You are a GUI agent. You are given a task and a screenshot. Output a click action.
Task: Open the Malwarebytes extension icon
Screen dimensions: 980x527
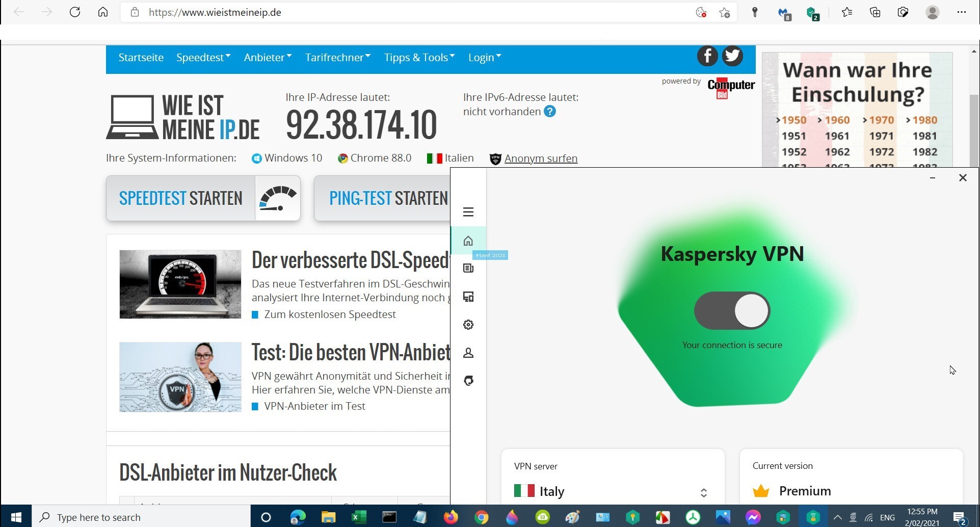coord(784,14)
